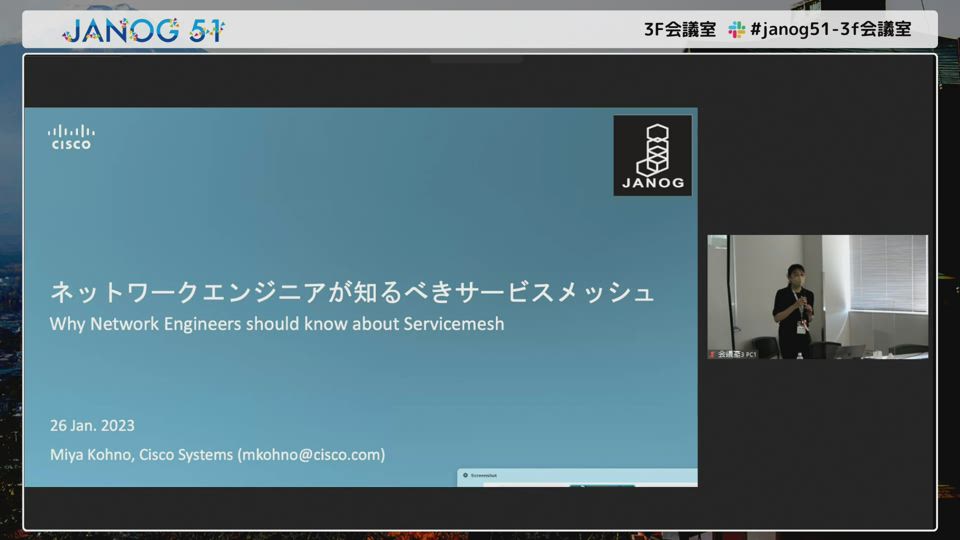Click the mkohno@cisco.com email address
Image resolution: width=960 pixels, height=540 pixels.
310,454
